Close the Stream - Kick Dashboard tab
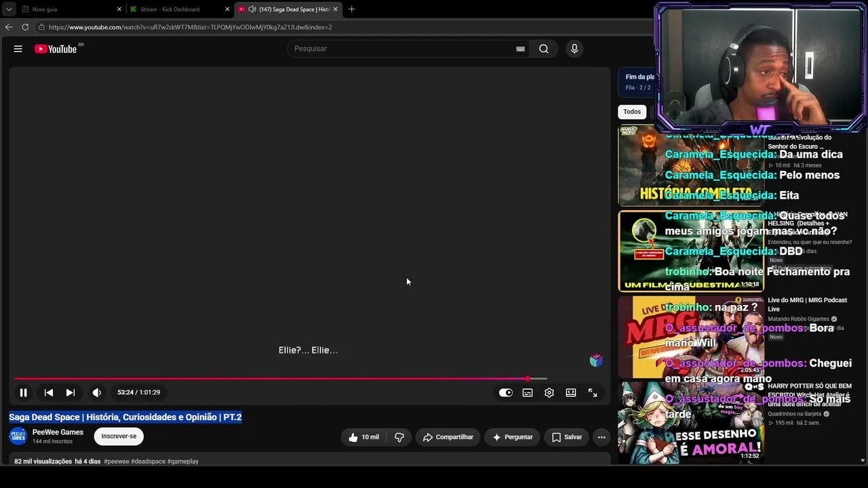 coord(227,9)
